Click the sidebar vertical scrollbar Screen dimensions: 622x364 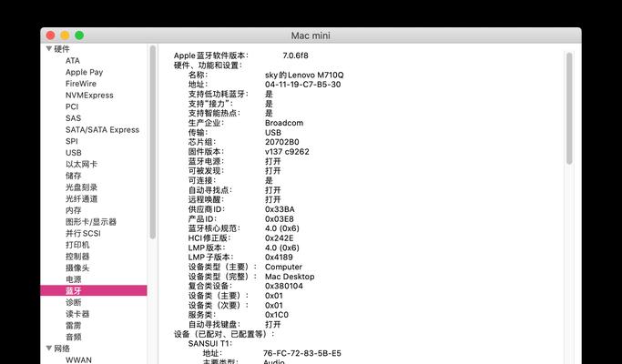point(153,142)
